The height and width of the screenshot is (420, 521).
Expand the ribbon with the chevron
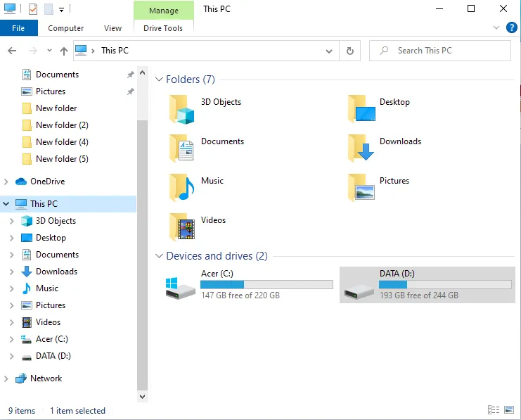point(496,27)
